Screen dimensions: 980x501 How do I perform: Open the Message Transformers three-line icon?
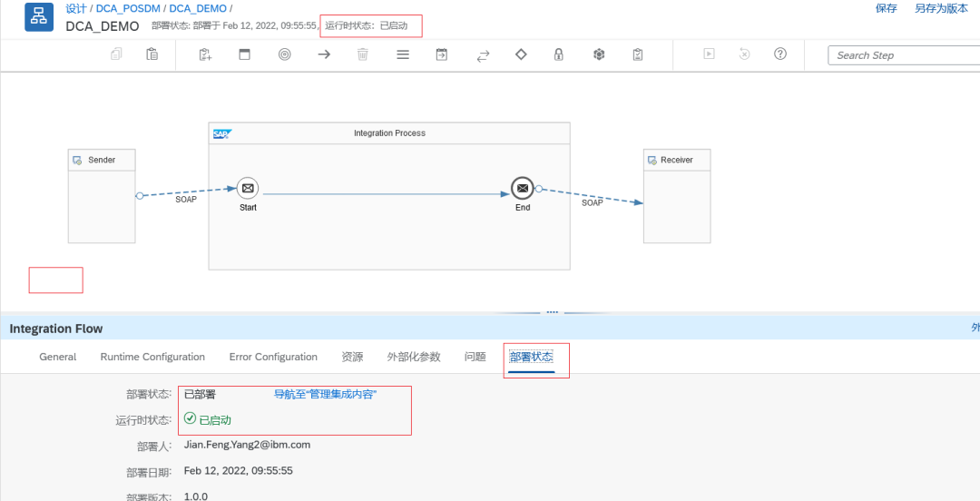pos(403,54)
